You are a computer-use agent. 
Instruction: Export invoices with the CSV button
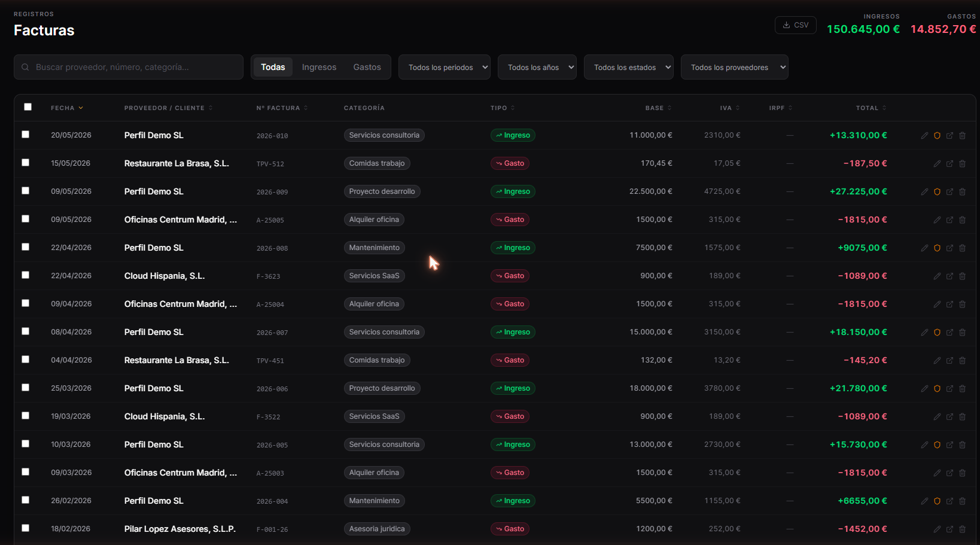click(795, 25)
